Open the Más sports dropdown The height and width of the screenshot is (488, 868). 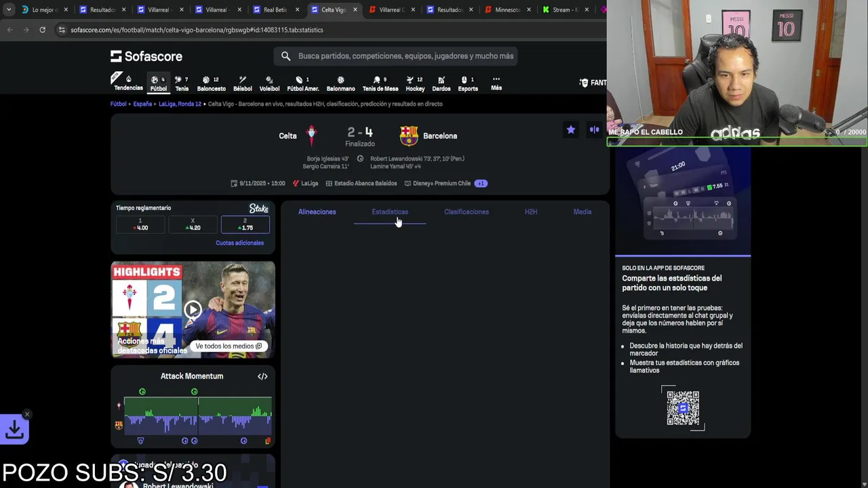click(496, 83)
